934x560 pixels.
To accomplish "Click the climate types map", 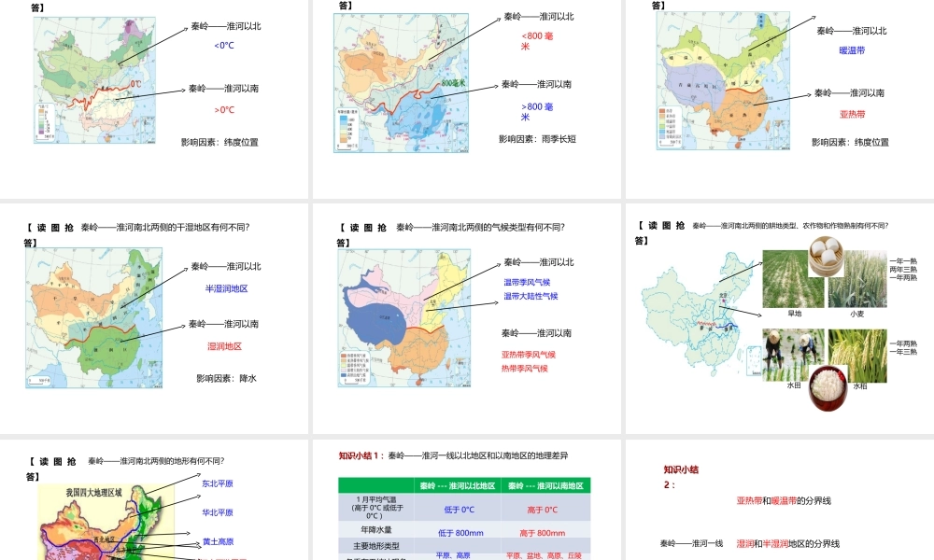I will click(404, 317).
